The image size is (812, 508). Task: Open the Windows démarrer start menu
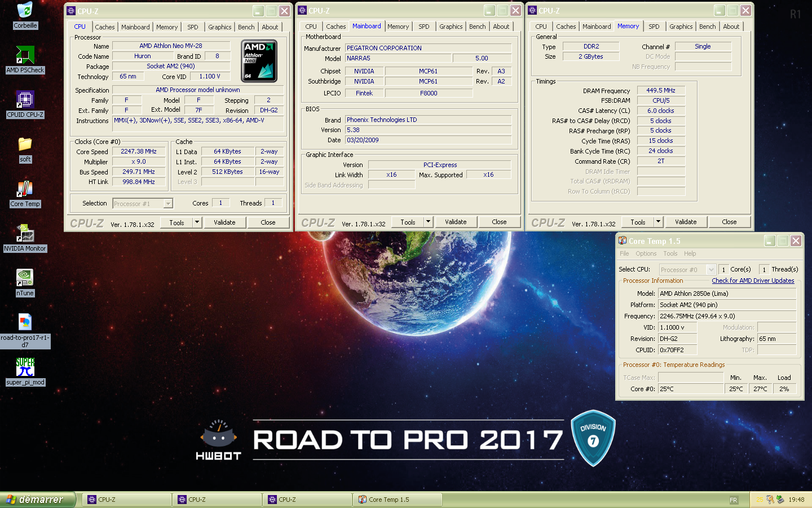(37, 500)
